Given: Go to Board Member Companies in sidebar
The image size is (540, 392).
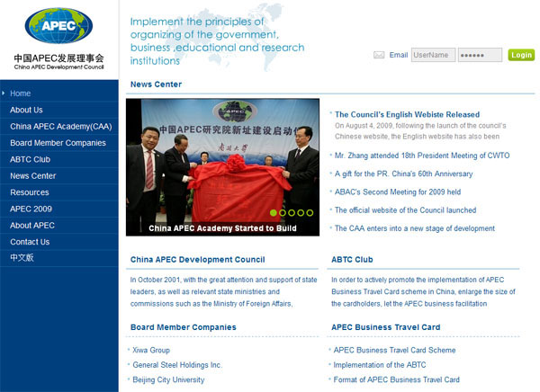Looking at the screenshot, I should click(x=58, y=142).
